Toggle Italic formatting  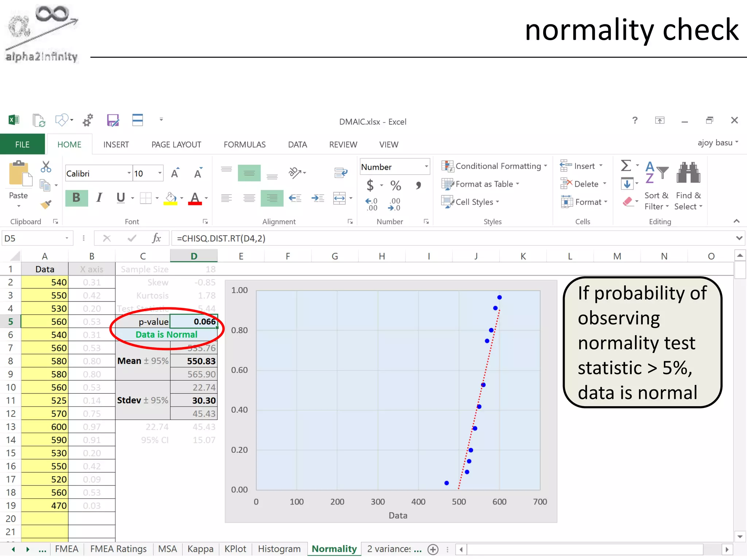pyautogui.click(x=99, y=198)
